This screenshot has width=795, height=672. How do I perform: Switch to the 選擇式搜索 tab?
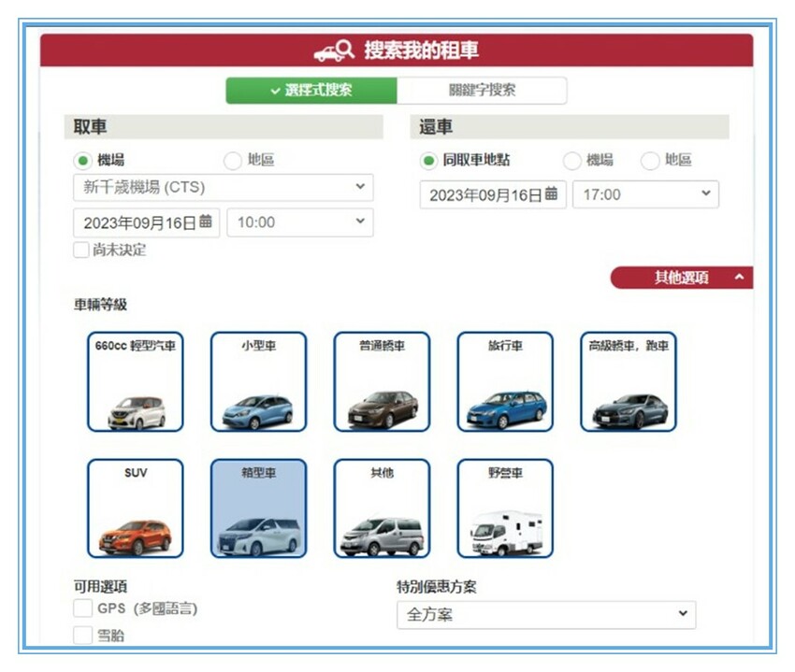[311, 91]
